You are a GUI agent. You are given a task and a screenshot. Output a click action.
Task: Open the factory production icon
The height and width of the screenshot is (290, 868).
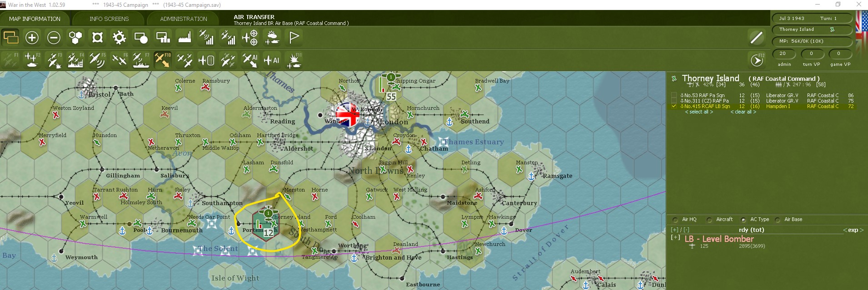point(185,37)
